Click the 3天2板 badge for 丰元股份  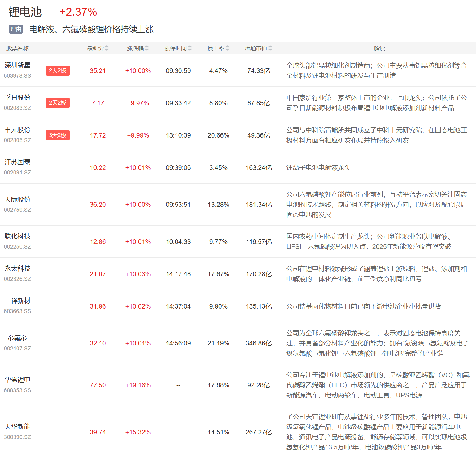coord(58,135)
